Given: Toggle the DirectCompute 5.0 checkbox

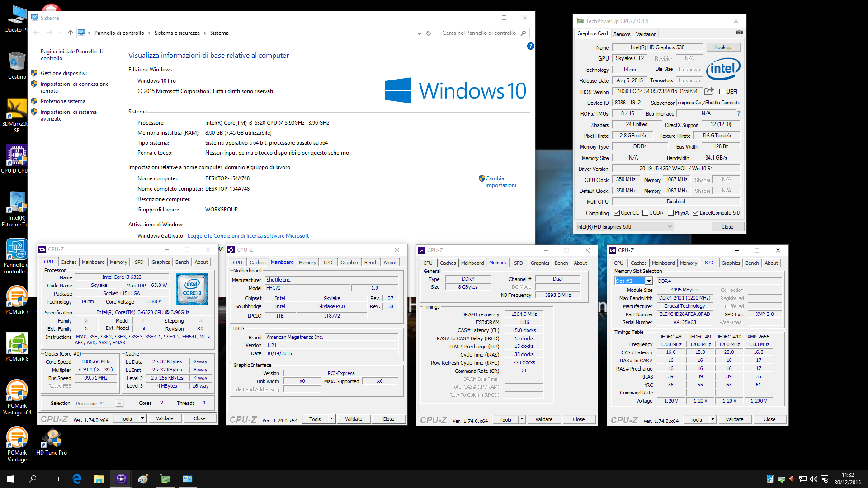Looking at the screenshot, I should point(696,213).
